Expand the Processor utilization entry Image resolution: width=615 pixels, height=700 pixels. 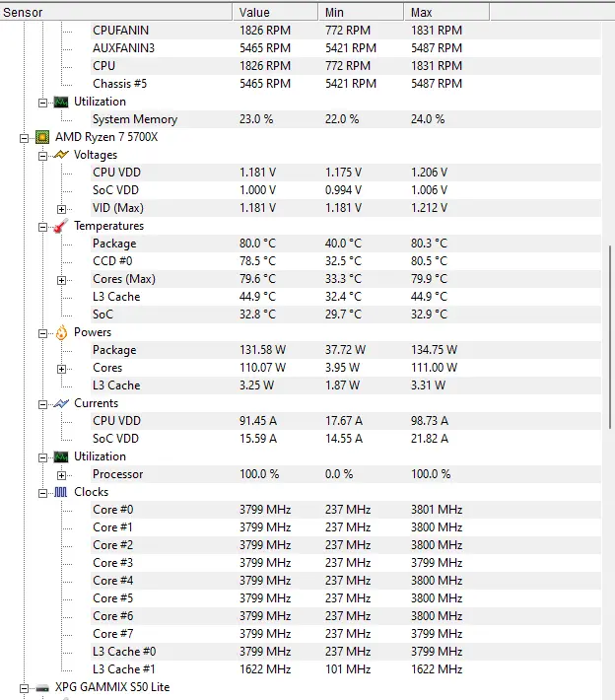61,475
